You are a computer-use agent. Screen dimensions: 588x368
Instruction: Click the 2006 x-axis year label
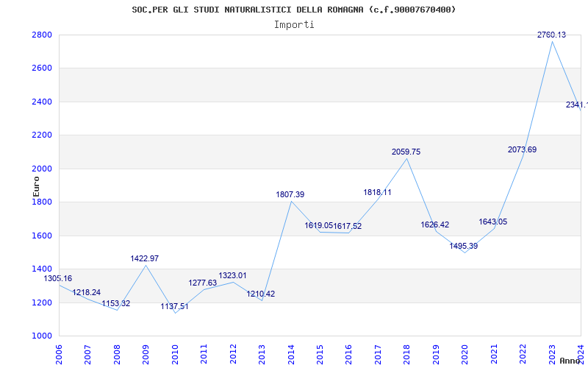pyautogui.click(x=59, y=354)
